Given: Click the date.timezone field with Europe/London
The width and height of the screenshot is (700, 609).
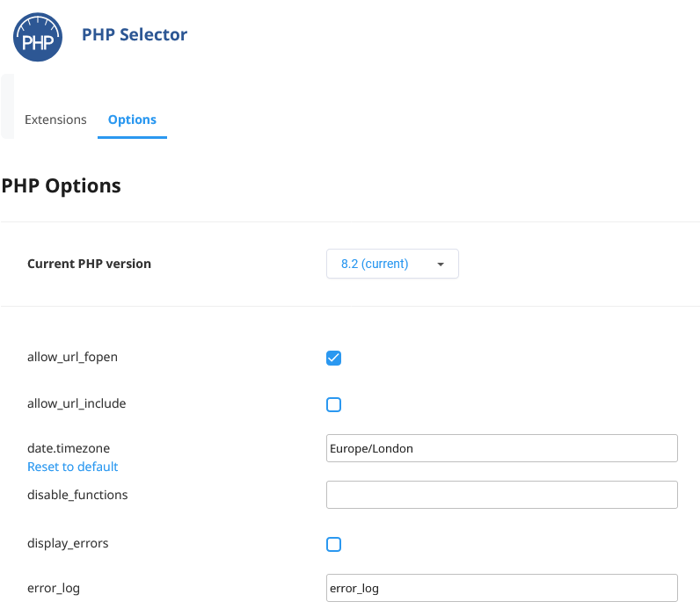Looking at the screenshot, I should [501, 448].
